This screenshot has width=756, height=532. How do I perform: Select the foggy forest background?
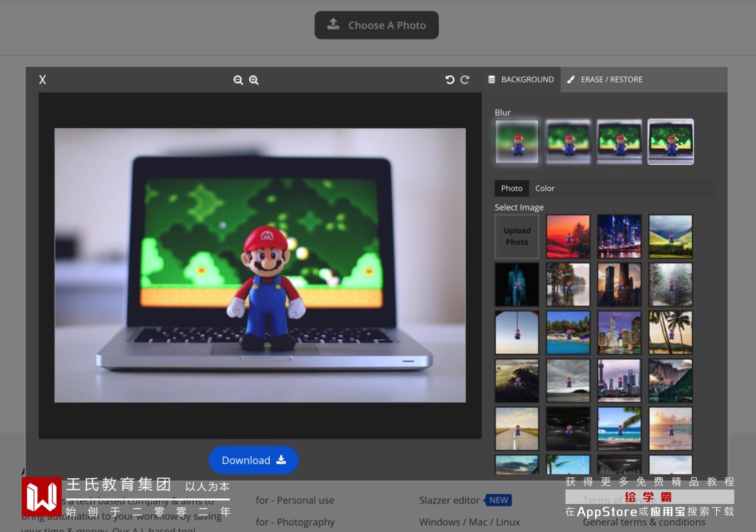tap(671, 285)
